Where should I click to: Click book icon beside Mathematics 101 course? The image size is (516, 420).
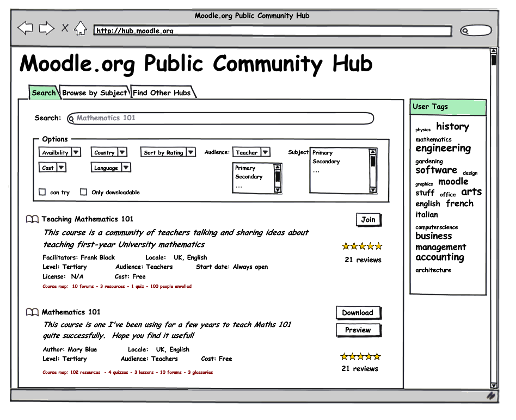(x=32, y=312)
